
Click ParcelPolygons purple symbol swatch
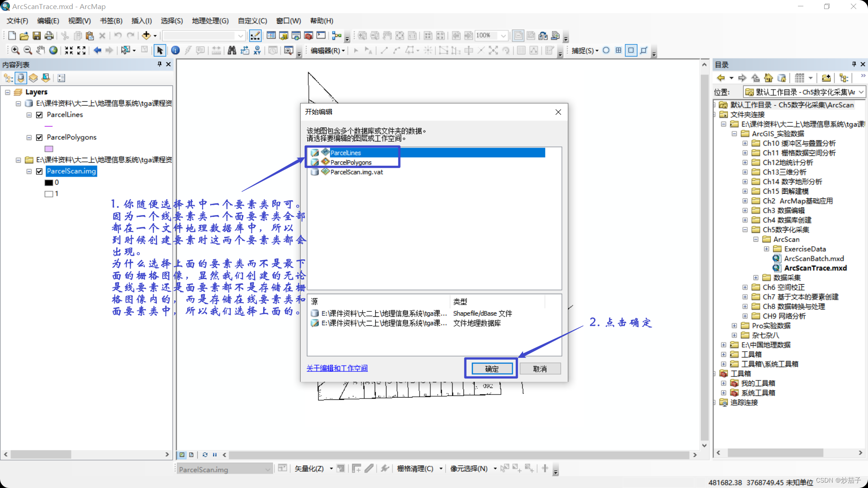(49, 149)
